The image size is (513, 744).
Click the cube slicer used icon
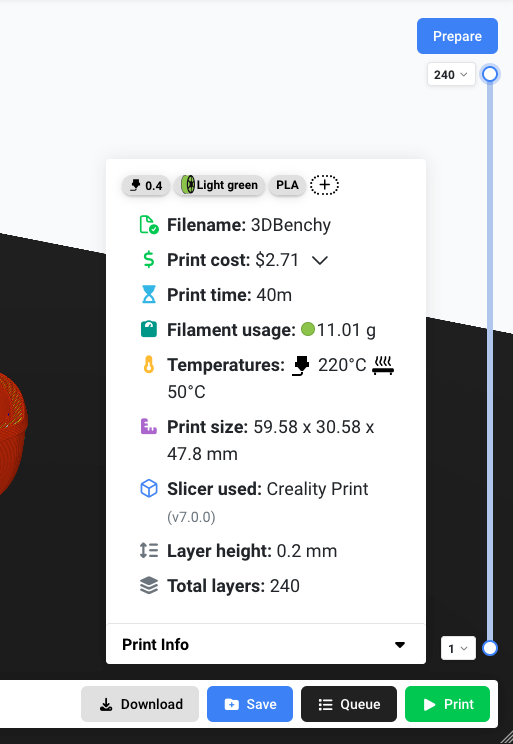(x=149, y=488)
